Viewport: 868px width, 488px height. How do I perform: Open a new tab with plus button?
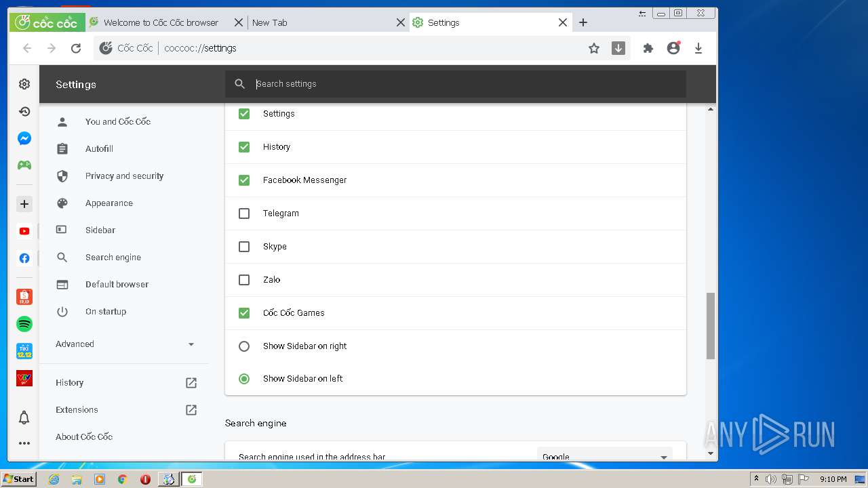click(583, 22)
